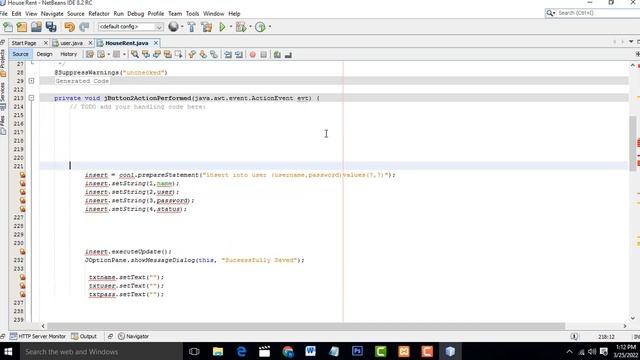The width and height of the screenshot is (640, 360).
Task: Click the Find Next Occurrence icon
Action: (157, 54)
